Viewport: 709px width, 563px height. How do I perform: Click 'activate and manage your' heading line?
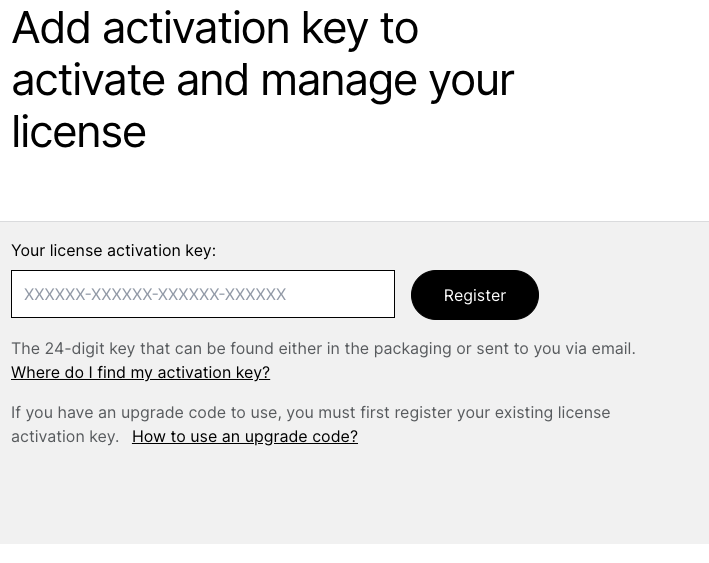(x=263, y=81)
